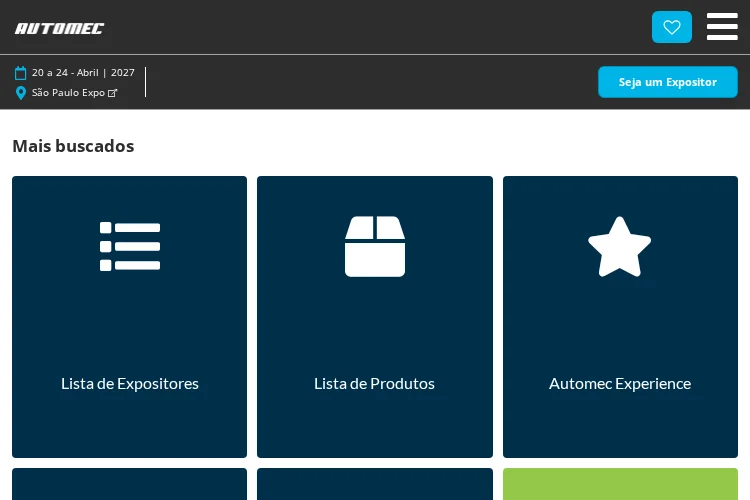Click the external link icon after São Paulo Expo
Screen dimensions: 750x500
112,93
